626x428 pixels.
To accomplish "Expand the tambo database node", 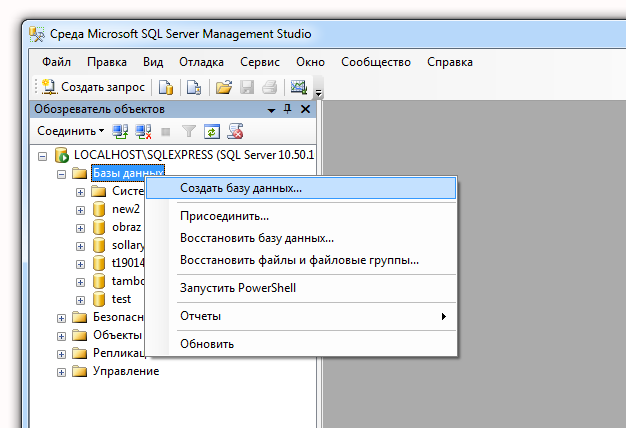I will 80,282.
